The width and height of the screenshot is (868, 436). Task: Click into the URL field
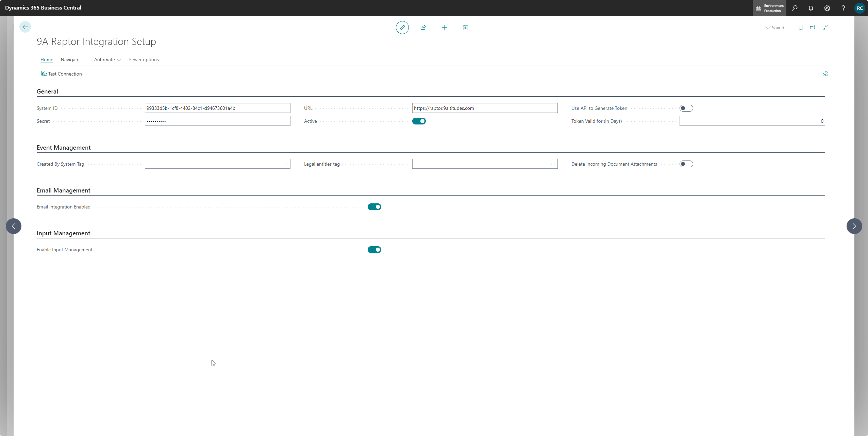coord(484,108)
